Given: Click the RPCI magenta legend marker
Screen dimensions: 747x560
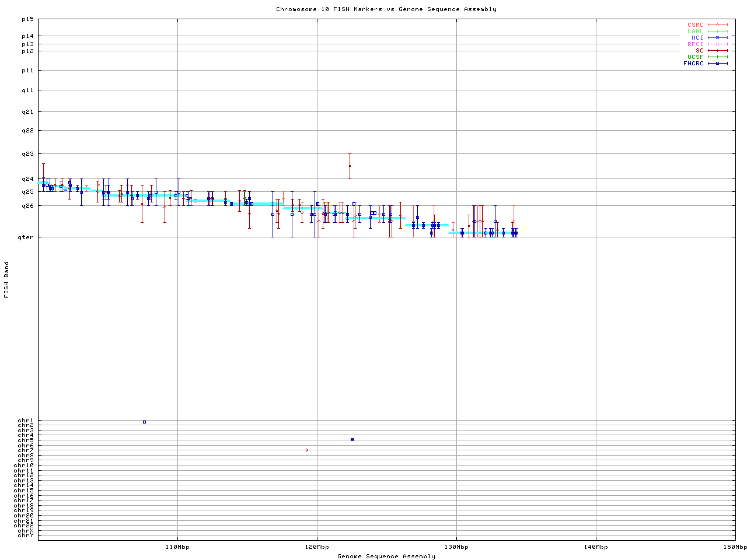Looking at the screenshot, I should click(x=717, y=44).
